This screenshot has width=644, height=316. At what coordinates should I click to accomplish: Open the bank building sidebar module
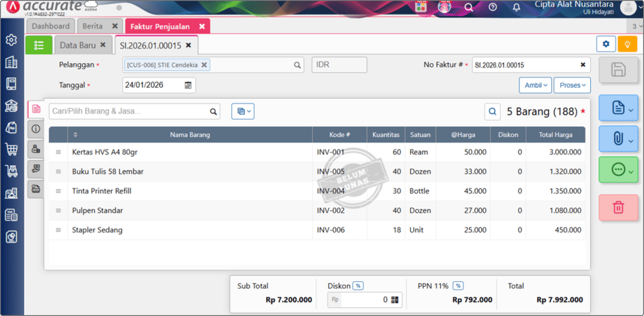pyautogui.click(x=11, y=106)
